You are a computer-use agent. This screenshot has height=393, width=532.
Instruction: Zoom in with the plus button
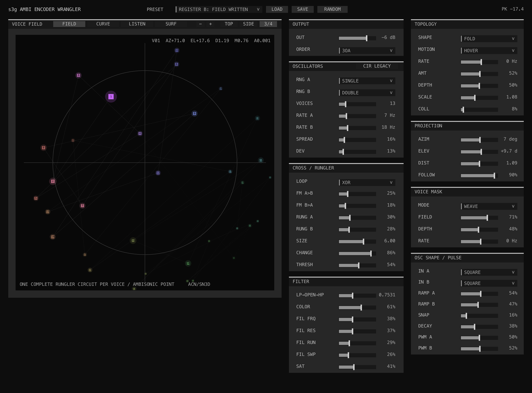(x=211, y=24)
